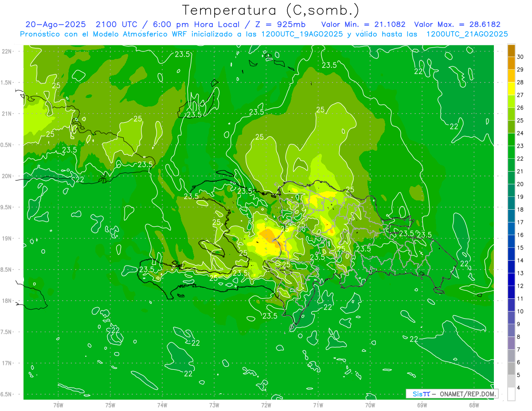Screen dimensions: 532x411
Task: Click 'Valor Min. = 21.1082' text
Action: point(363,25)
